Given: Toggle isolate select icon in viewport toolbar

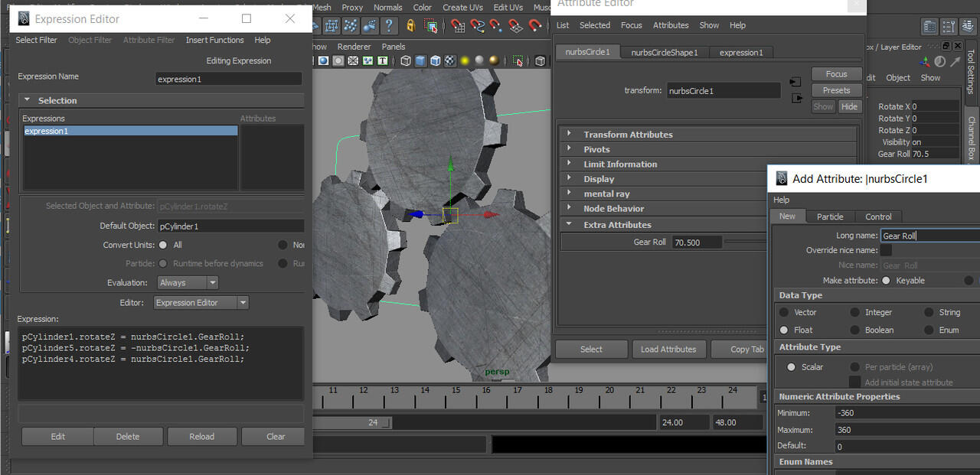Looking at the screenshot, I should (518, 60).
